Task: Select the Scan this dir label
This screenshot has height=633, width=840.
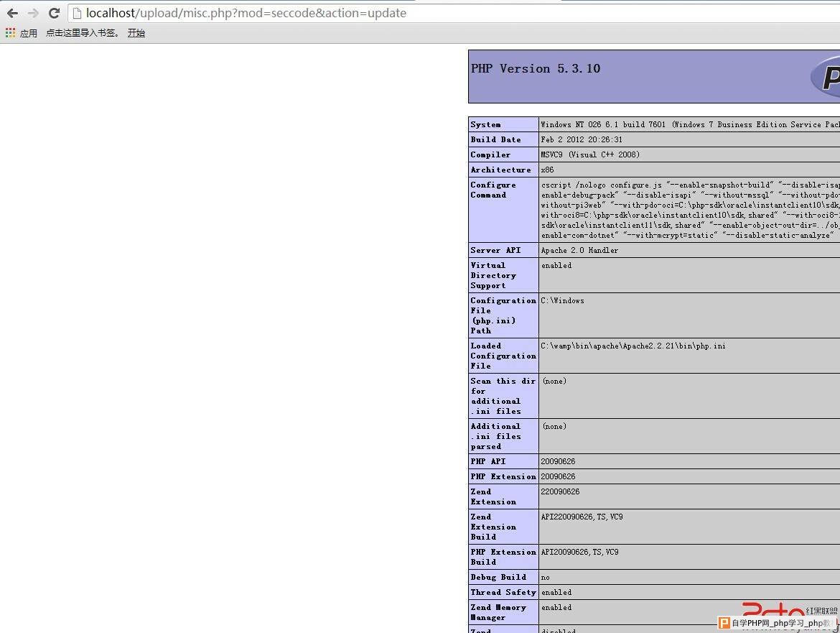Action: 503,396
